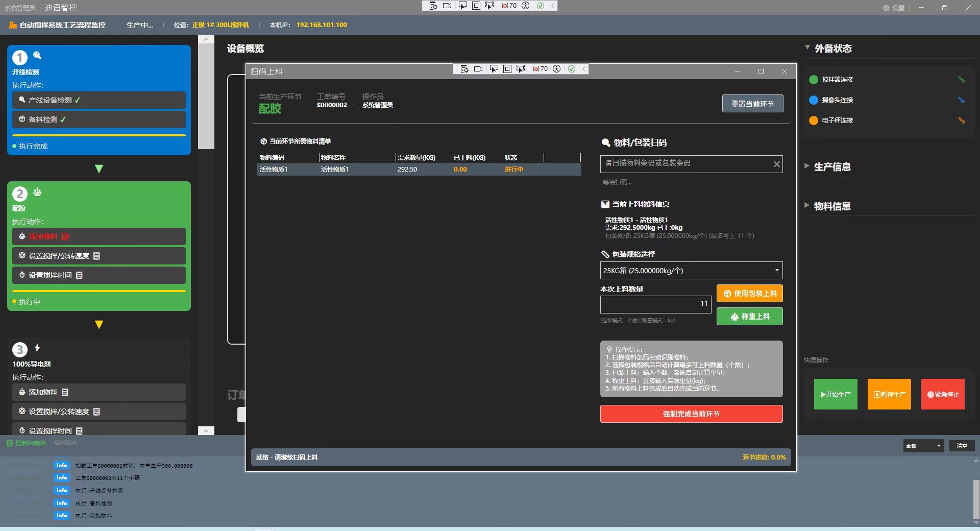Viewport: 980px width, 531px height.
Task: Click the 物料编码 column header
Action: tap(288, 157)
